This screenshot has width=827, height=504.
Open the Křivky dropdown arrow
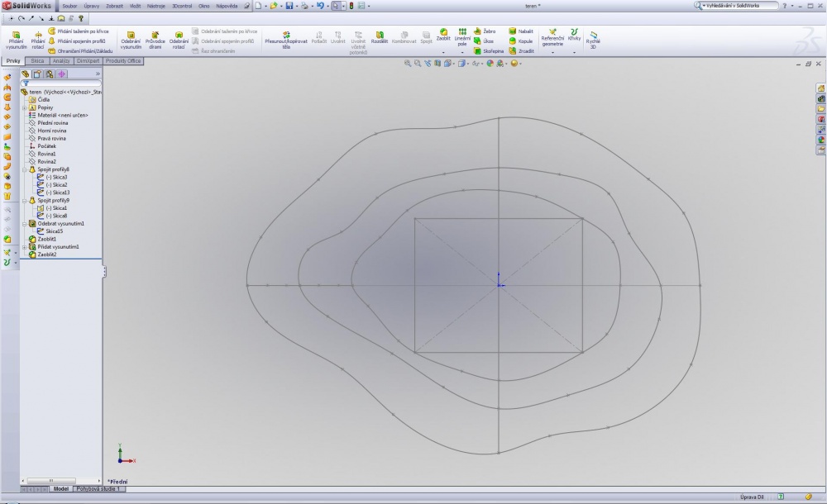[575, 52]
